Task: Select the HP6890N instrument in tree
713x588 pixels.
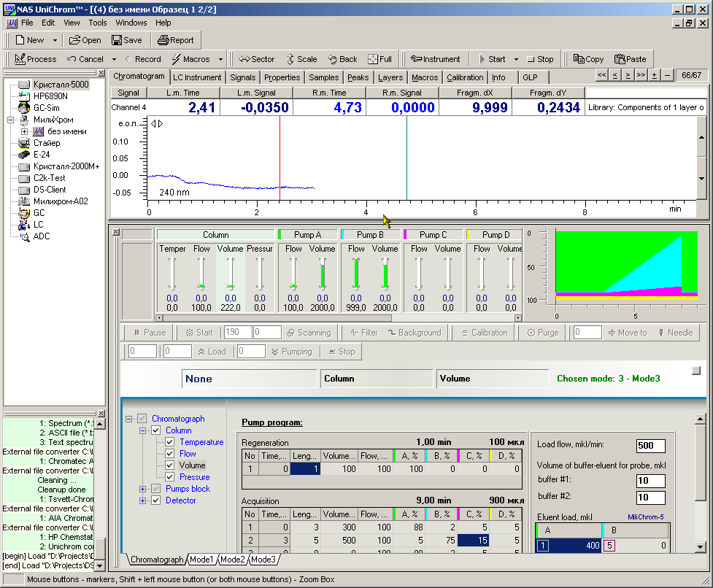Action: pyautogui.click(x=50, y=96)
